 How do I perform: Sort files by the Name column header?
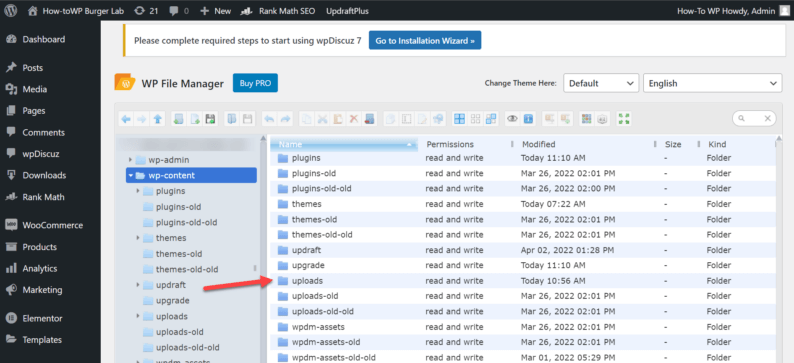pos(344,144)
